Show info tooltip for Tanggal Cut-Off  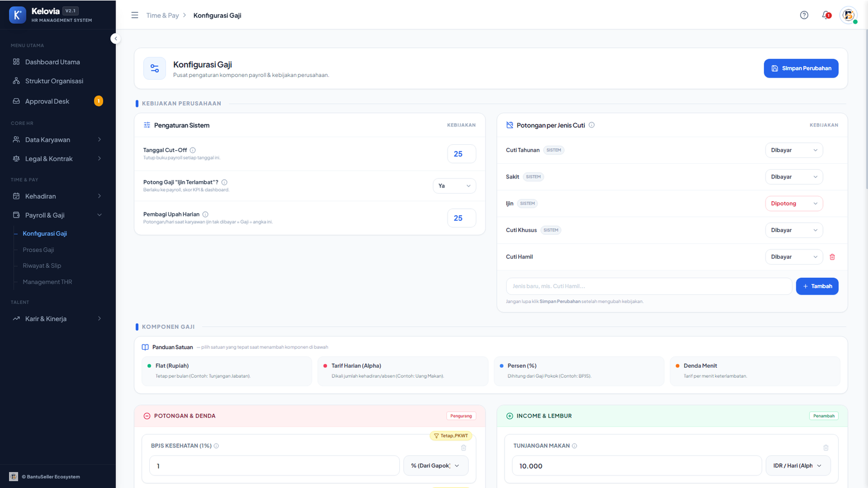point(193,150)
